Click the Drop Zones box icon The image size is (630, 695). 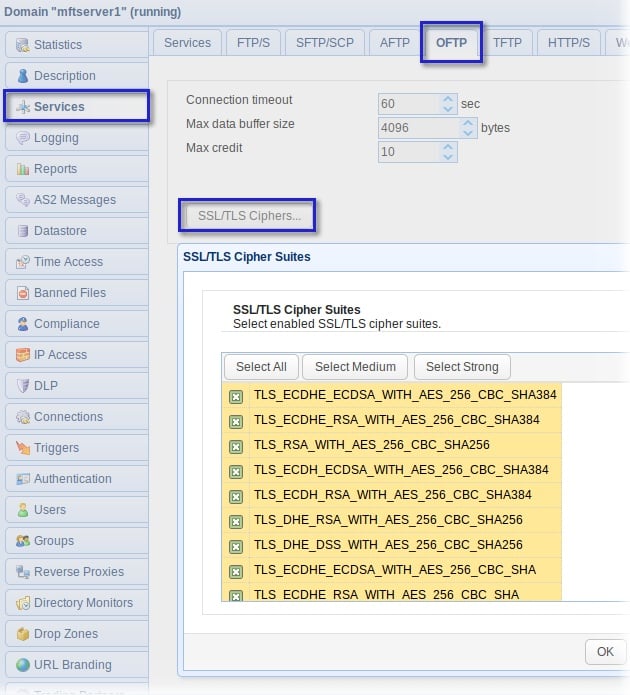click(22, 634)
